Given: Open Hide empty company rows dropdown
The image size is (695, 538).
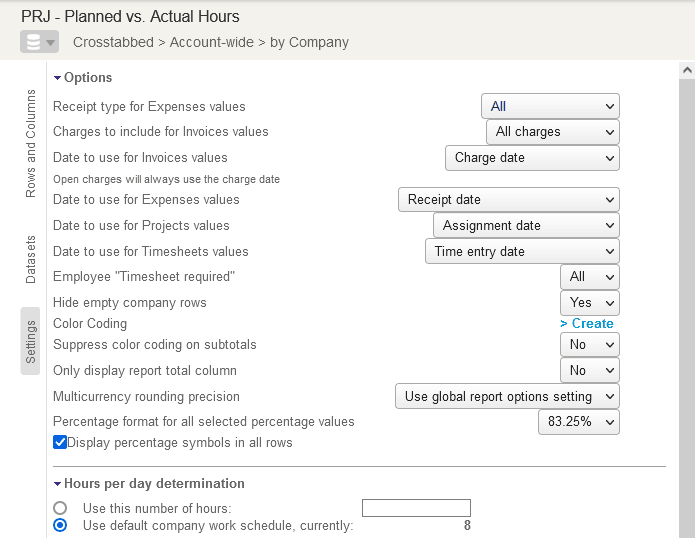Looking at the screenshot, I should [x=589, y=303].
